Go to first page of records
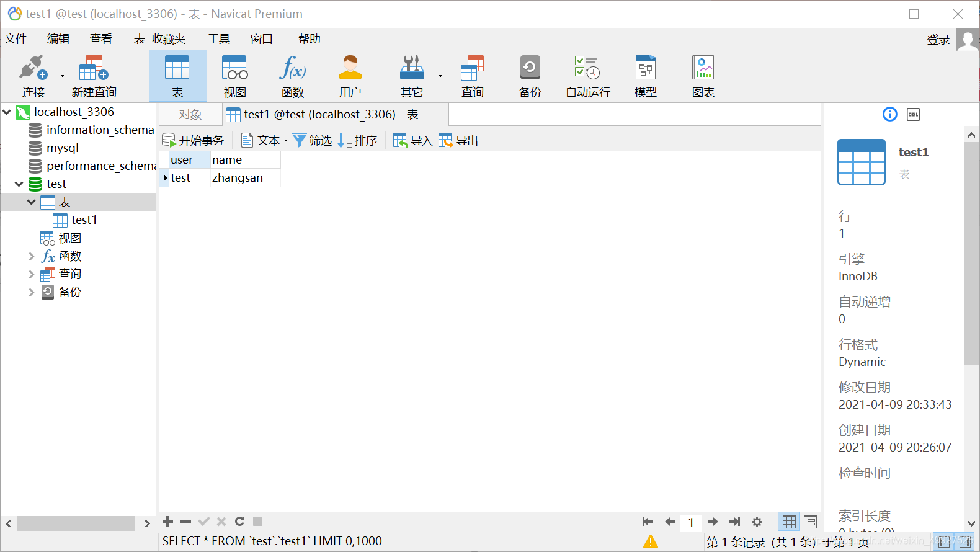980x552 pixels. (x=648, y=522)
